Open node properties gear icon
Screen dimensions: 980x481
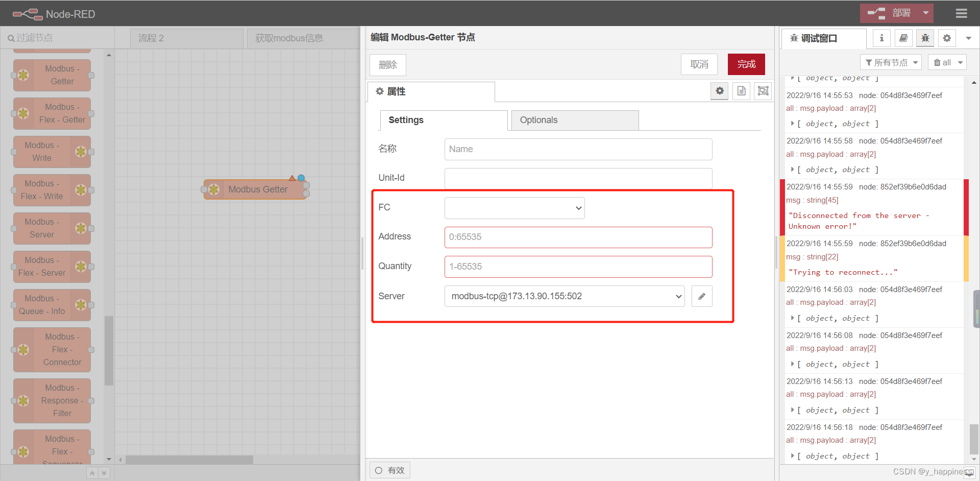tap(720, 91)
